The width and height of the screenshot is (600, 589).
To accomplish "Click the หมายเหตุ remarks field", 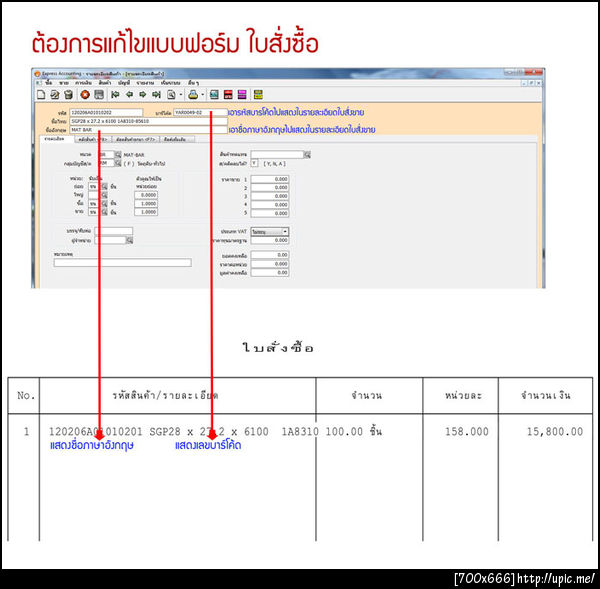I will pyautogui.click(x=122, y=263).
